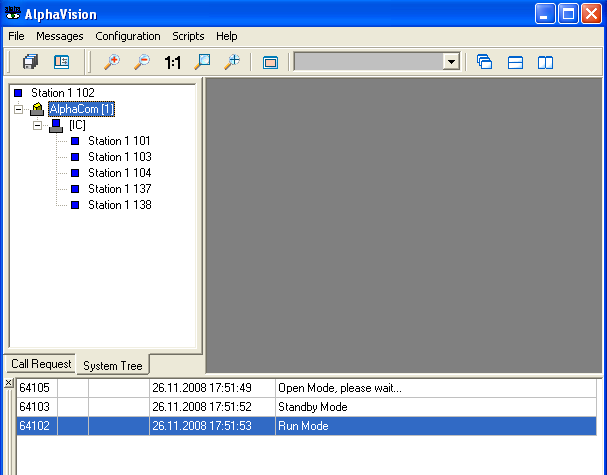Click the zoom out magnifier icon
The height and width of the screenshot is (475, 607).
tap(141, 62)
